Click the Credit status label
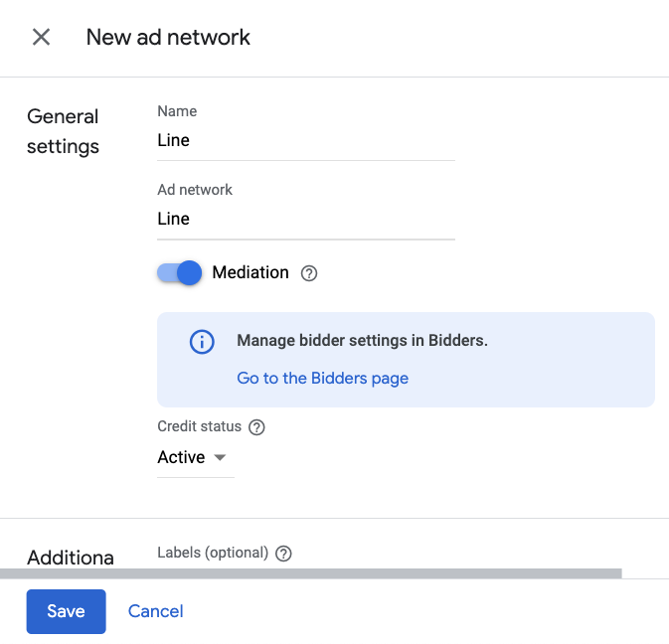This screenshot has height=644, width=669. 199,426
